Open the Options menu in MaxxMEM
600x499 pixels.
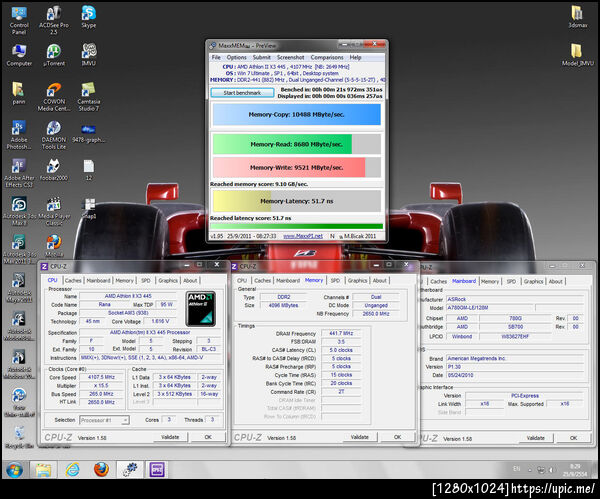pyautogui.click(x=236, y=57)
